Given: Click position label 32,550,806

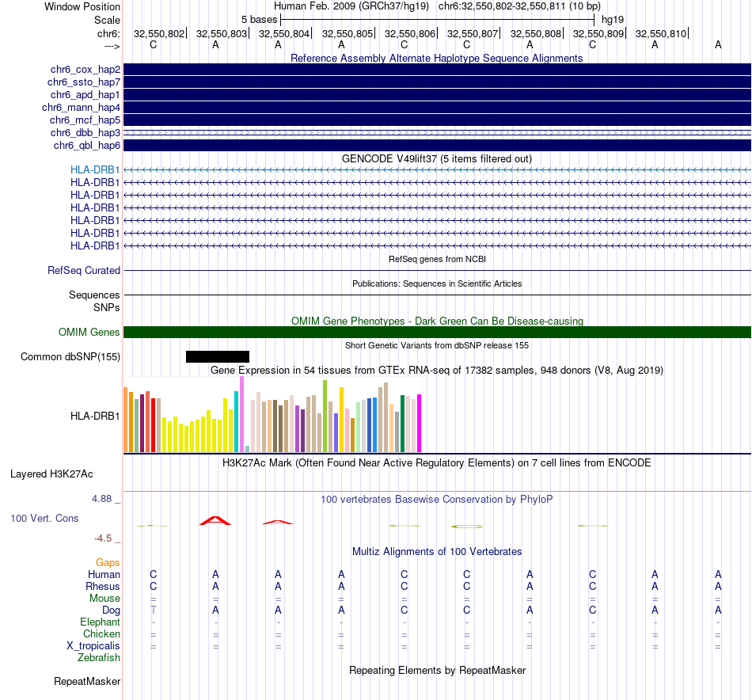Looking at the screenshot, I should pos(409,33).
